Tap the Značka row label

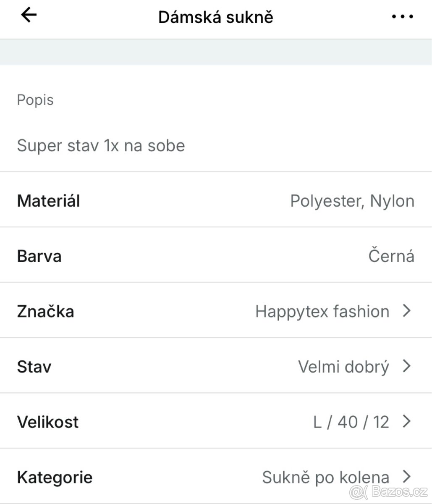45,312
